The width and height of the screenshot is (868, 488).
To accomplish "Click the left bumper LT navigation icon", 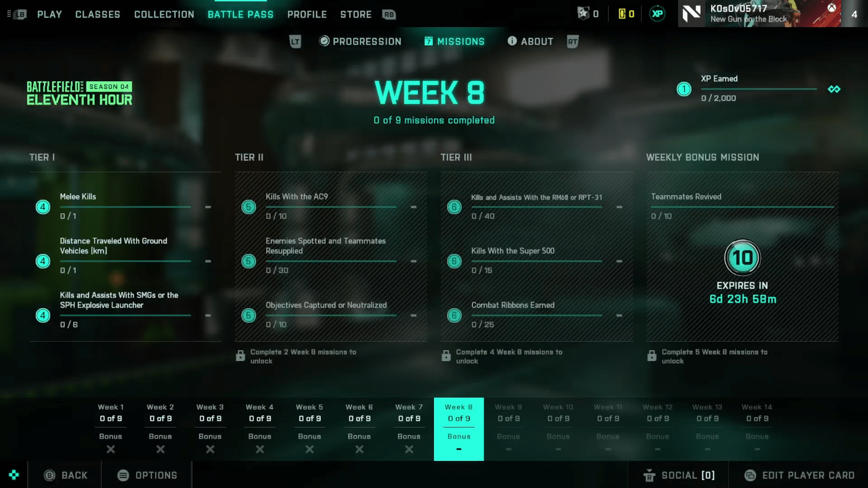I will 294,41.
